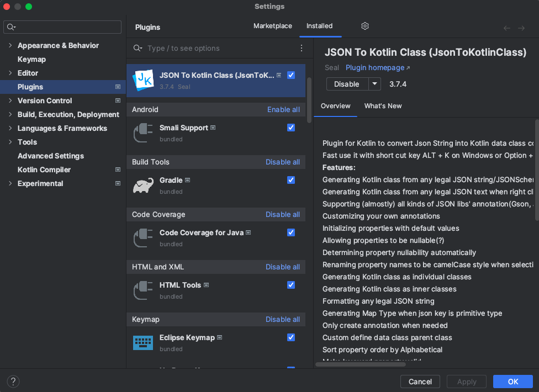Image resolution: width=539 pixels, height=392 pixels.
Task: Click the forward navigation arrow
Action: click(521, 28)
